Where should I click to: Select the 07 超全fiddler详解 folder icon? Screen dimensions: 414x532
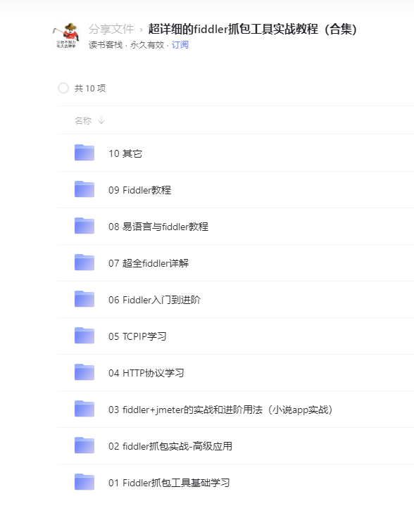click(84, 262)
